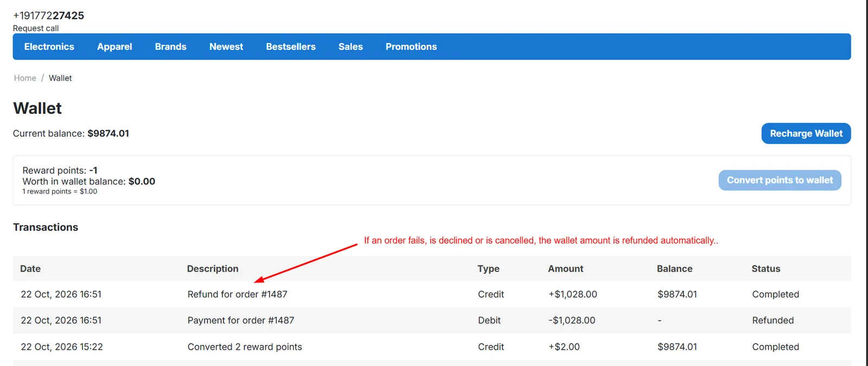Follow the Home breadcrumb link
This screenshot has height=366, width=868.
25,78
